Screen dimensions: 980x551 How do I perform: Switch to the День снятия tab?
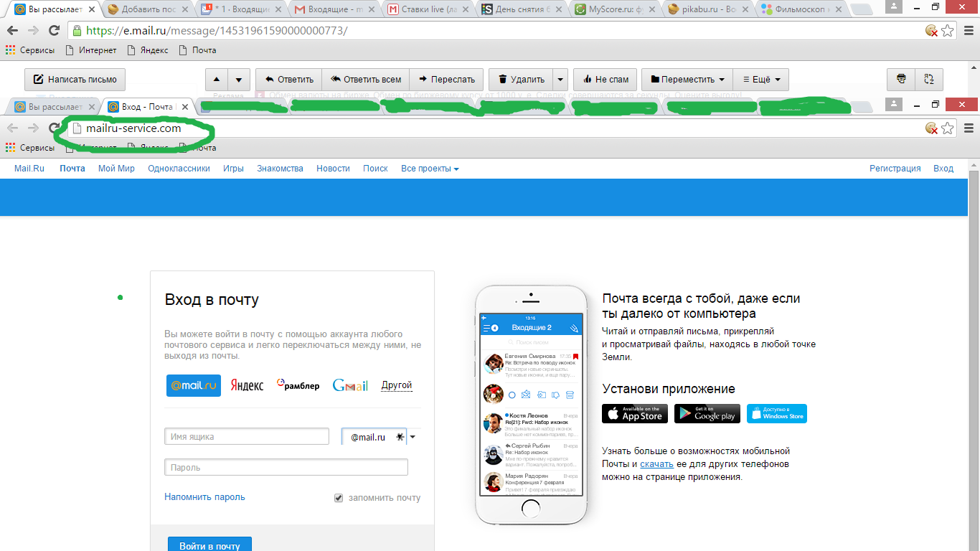click(520, 9)
